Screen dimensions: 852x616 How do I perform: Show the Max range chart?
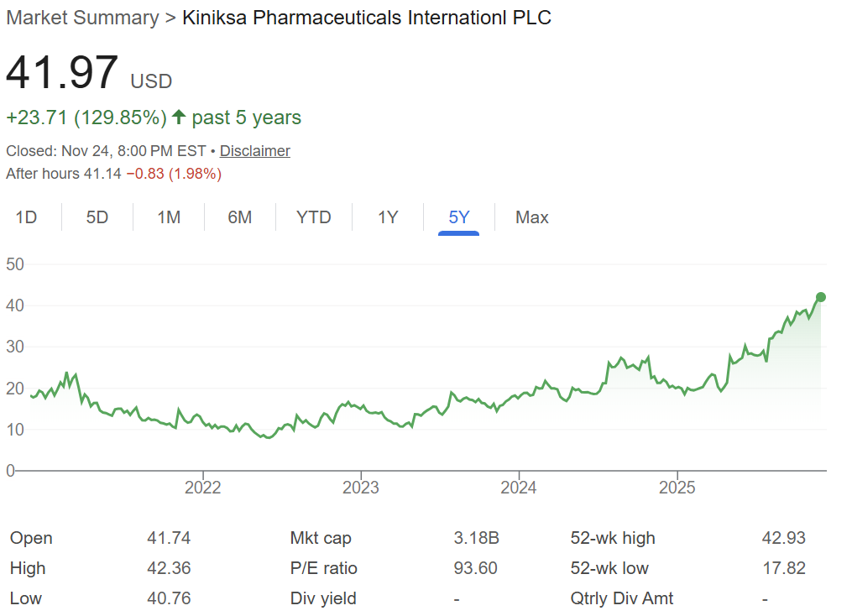pyautogui.click(x=532, y=217)
